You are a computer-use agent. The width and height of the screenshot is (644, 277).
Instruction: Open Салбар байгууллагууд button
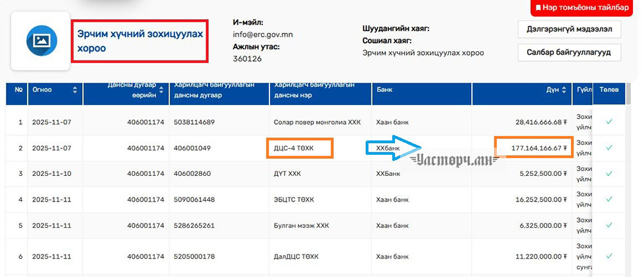tap(569, 53)
